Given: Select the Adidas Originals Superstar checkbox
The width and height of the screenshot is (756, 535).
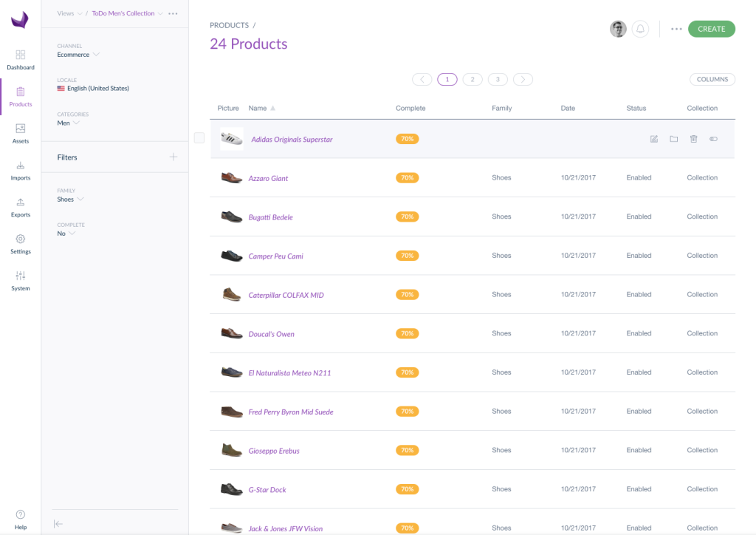Looking at the screenshot, I should pyautogui.click(x=199, y=137).
